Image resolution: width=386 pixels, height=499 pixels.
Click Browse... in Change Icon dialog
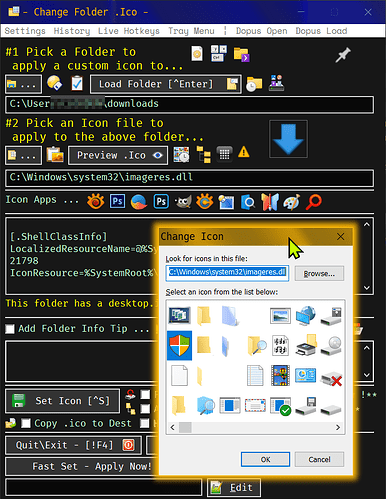click(319, 274)
